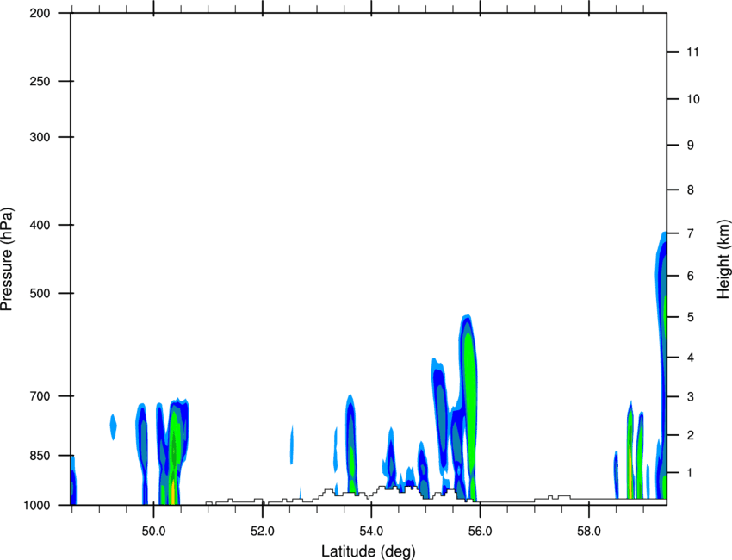The height and width of the screenshot is (560, 732).
Task: Click the 1000 pressure tick label
Action: point(37,505)
